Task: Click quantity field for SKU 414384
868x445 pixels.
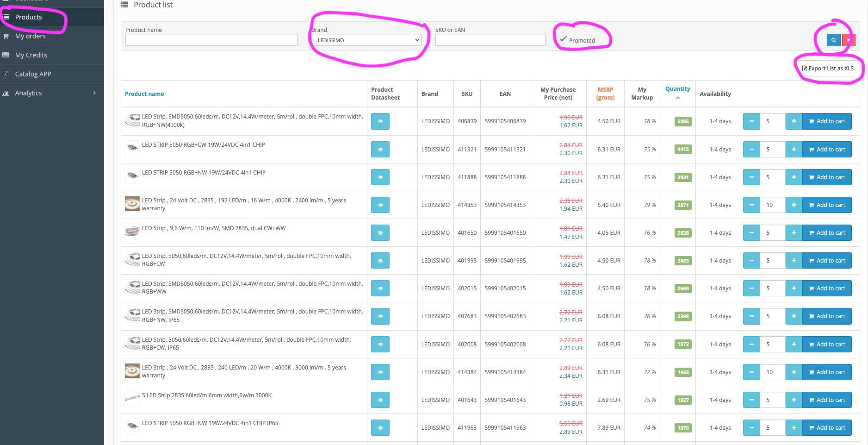Action: click(773, 372)
